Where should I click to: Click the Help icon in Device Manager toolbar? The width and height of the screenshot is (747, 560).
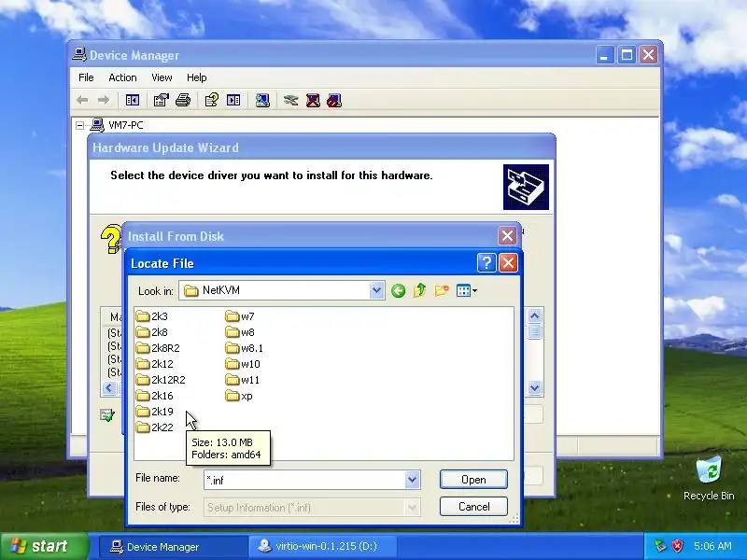pos(212,100)
